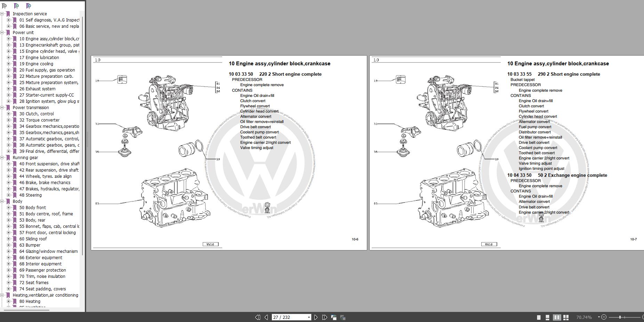Jump to the last page
Screen dimensions: 644x322
(324, 317)
